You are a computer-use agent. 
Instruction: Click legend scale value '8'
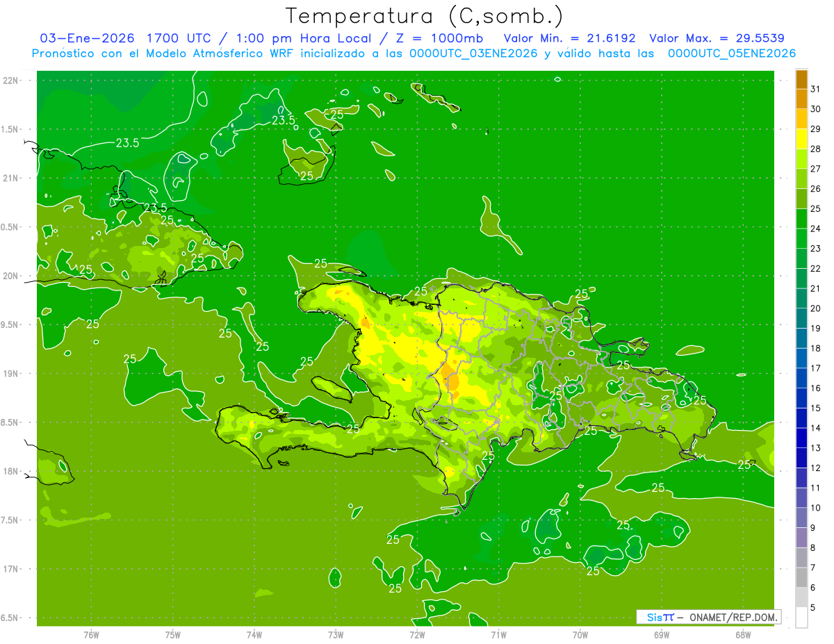pos(813,548)
